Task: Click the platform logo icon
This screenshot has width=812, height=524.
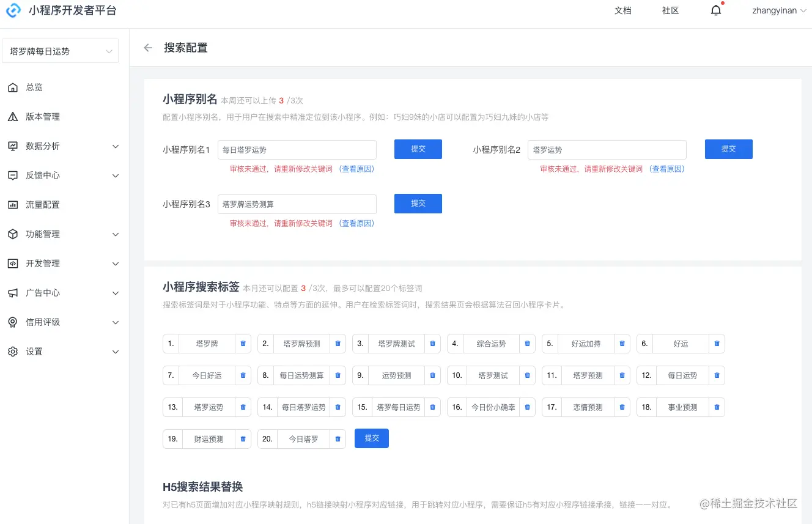Action: click(x=13, y=10)
